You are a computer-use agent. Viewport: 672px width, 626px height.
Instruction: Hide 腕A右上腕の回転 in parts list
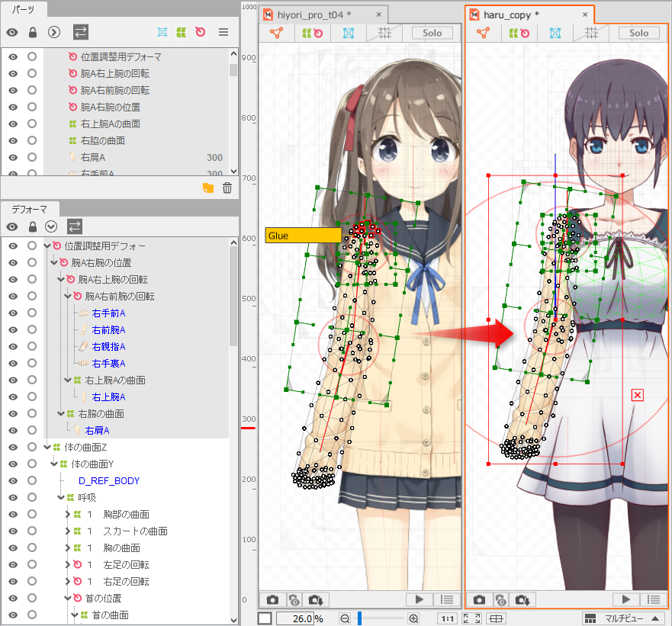tap(13, 74)
